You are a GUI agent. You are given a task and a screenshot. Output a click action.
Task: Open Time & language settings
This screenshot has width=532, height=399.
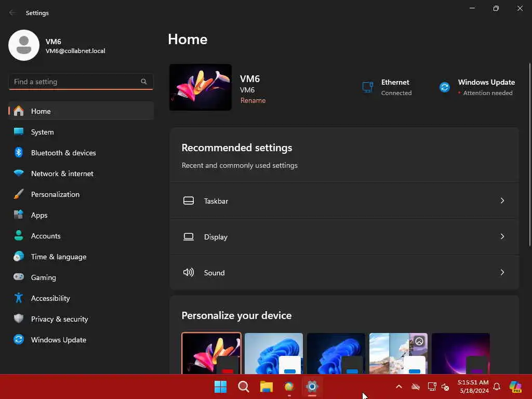pyautogui.click(x=81, y=257)
